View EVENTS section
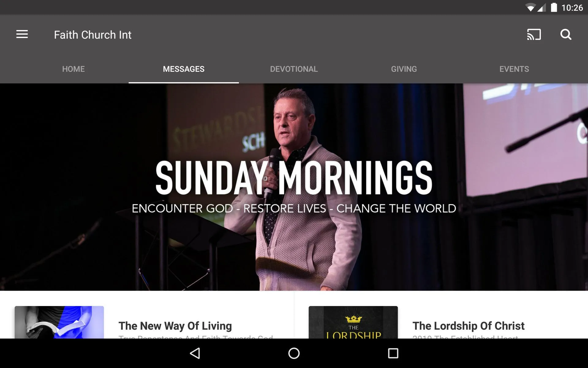 pos(514,69)
